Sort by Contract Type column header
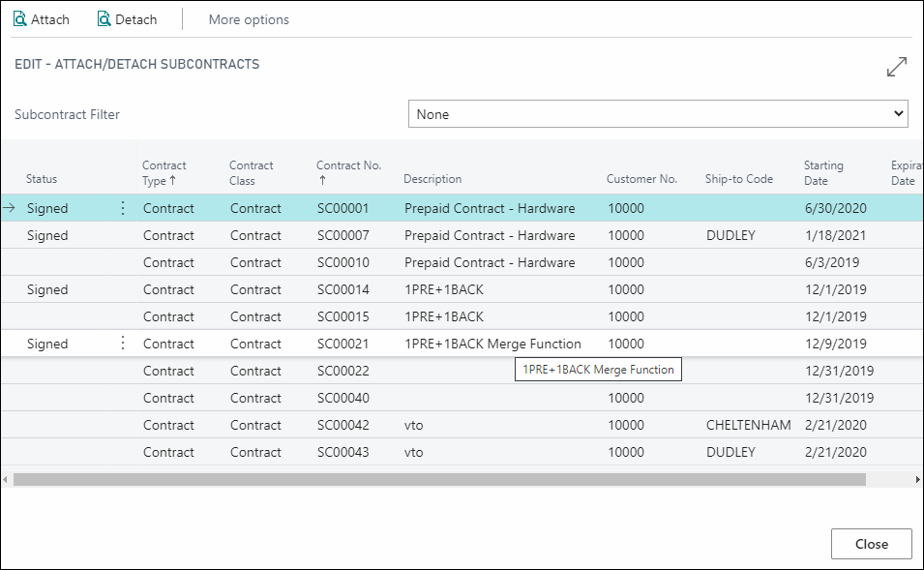Image resolution: width=924 pixels, height=570 pixels. pos(164,172)
